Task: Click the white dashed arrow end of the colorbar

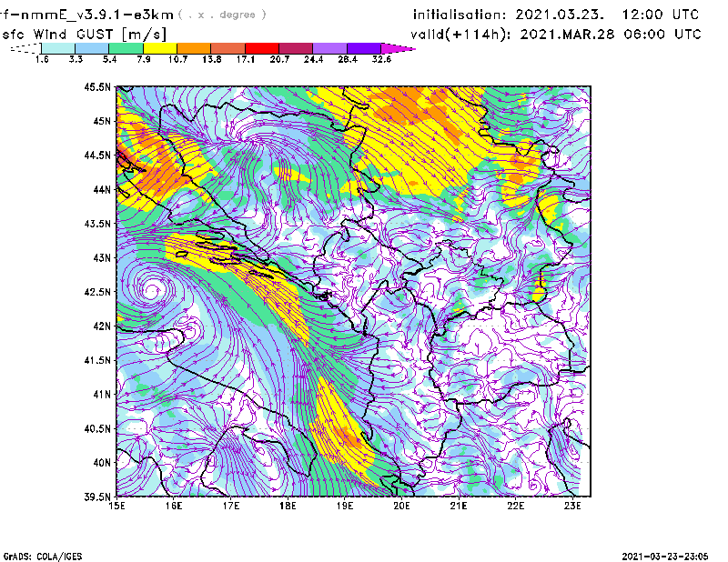Action: 25,48
